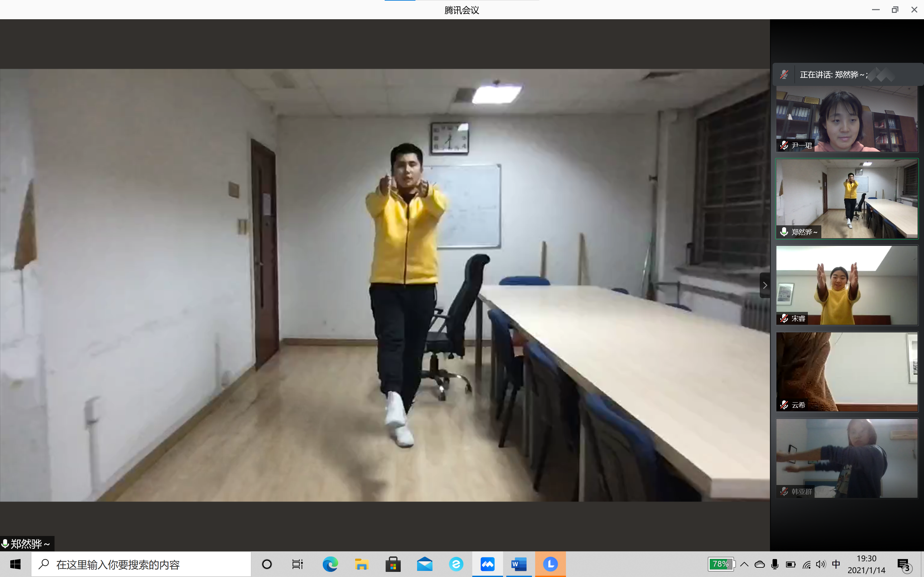
Task: Collapse the participant video sidebar arrow
Action: point(765,285)
